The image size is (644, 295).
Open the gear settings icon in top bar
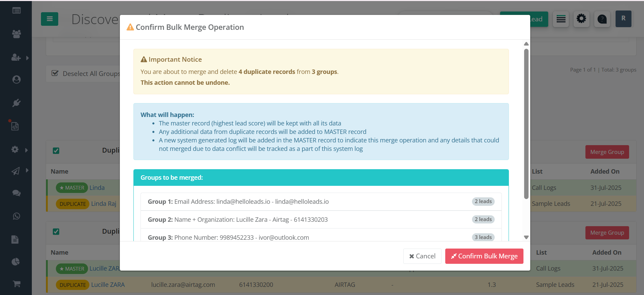(581, 19)
